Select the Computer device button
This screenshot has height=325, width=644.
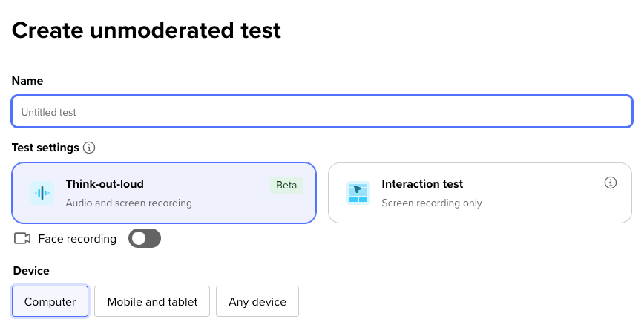tap(50, 302)
